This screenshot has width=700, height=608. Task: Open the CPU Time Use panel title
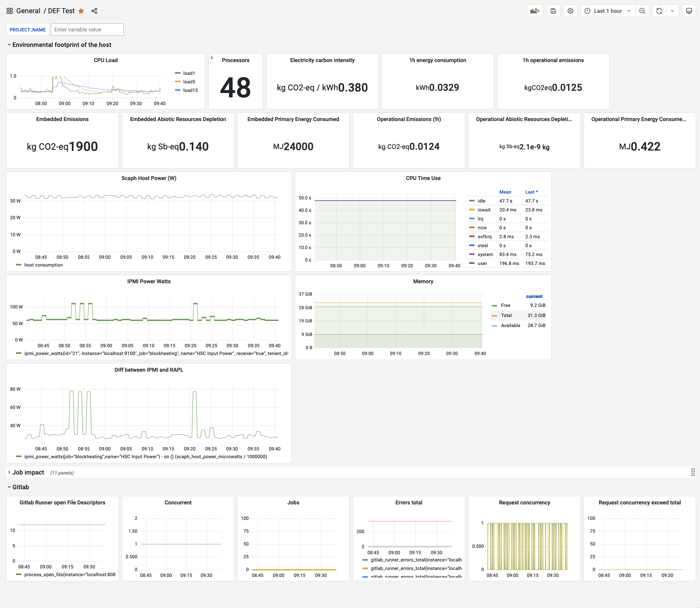pyautogui.click(x=423, y=178)
